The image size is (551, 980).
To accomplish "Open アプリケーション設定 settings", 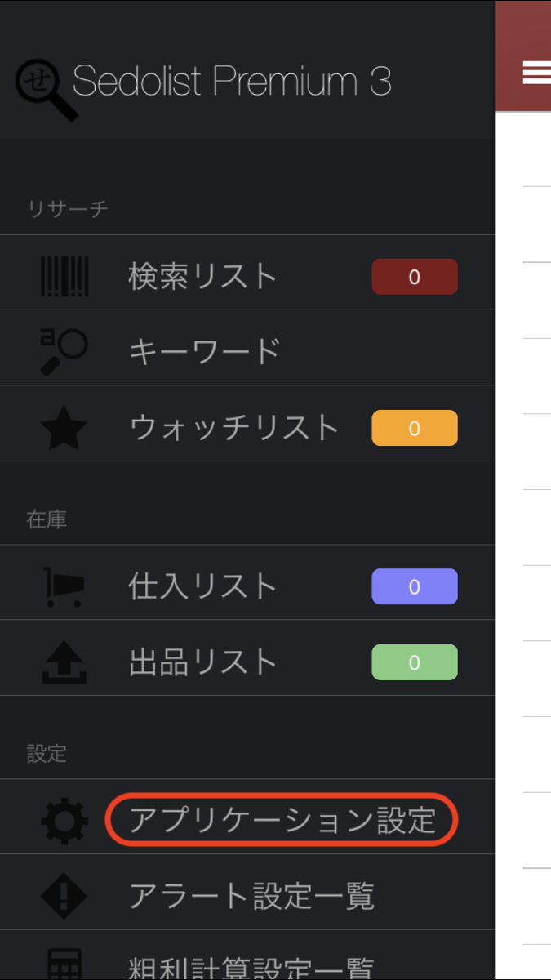I will pos(282,820).
